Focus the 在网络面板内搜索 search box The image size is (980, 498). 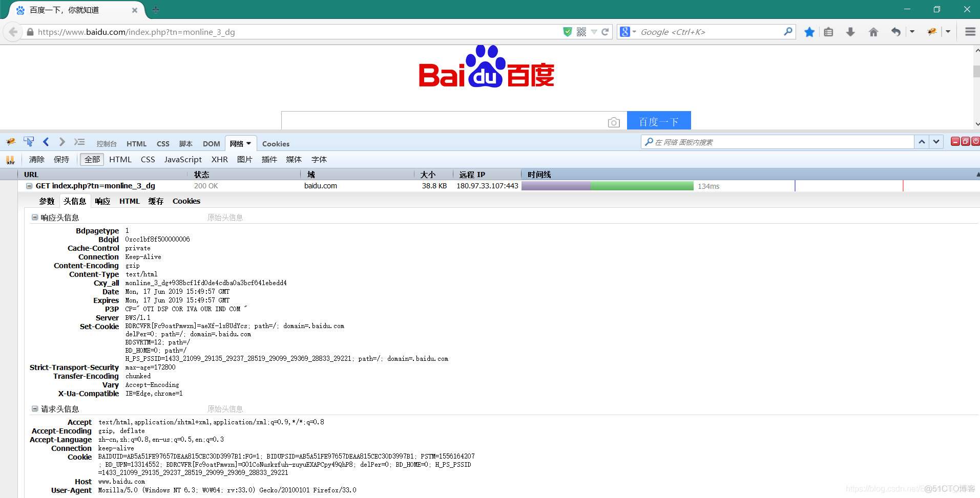tap(778, 142)
